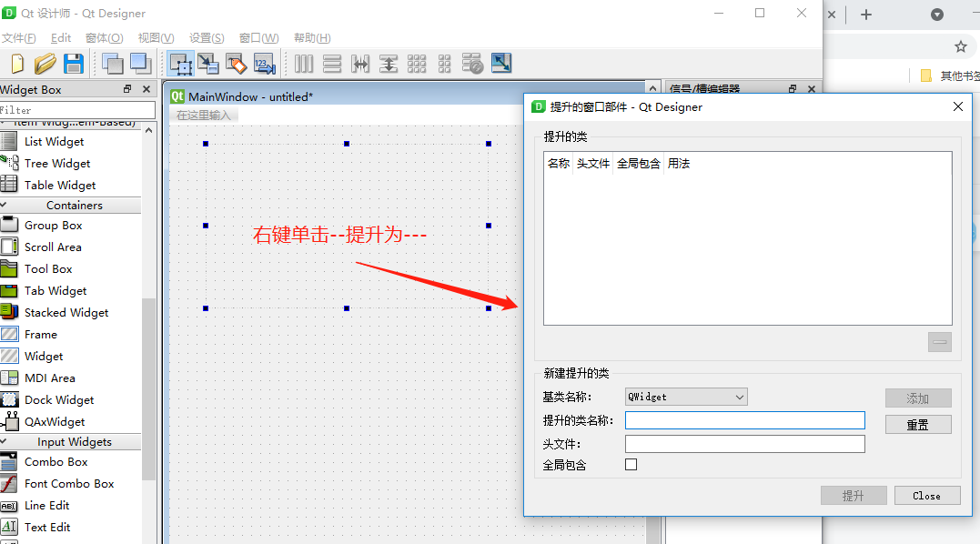Screen dimensions: 980x544
Task: Select the Edit Widgets mode icon
Action: tap(181, 64)
